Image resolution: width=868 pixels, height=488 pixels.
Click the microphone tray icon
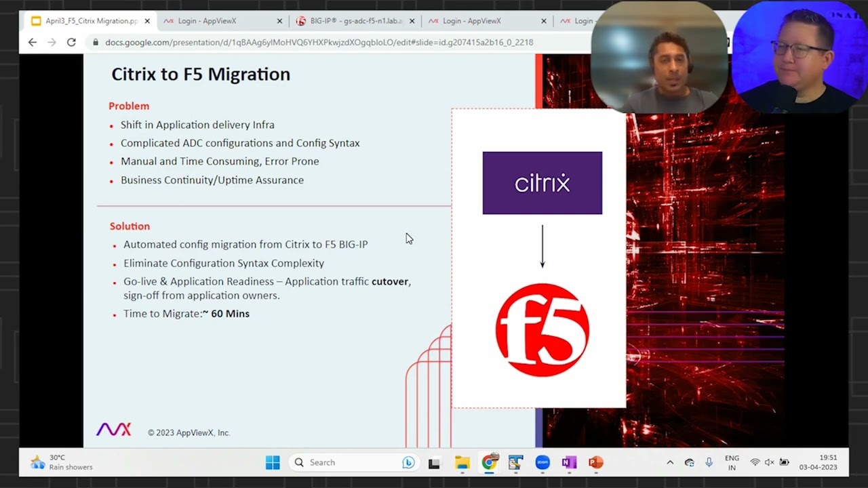[709, 462]
